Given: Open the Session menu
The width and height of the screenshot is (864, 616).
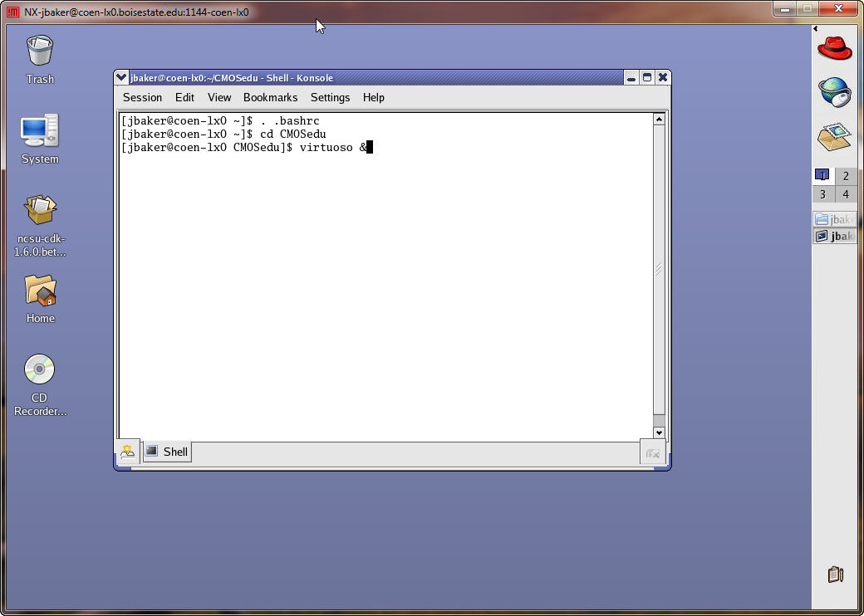Looking at the screenshot, I should tap(142, 97).
